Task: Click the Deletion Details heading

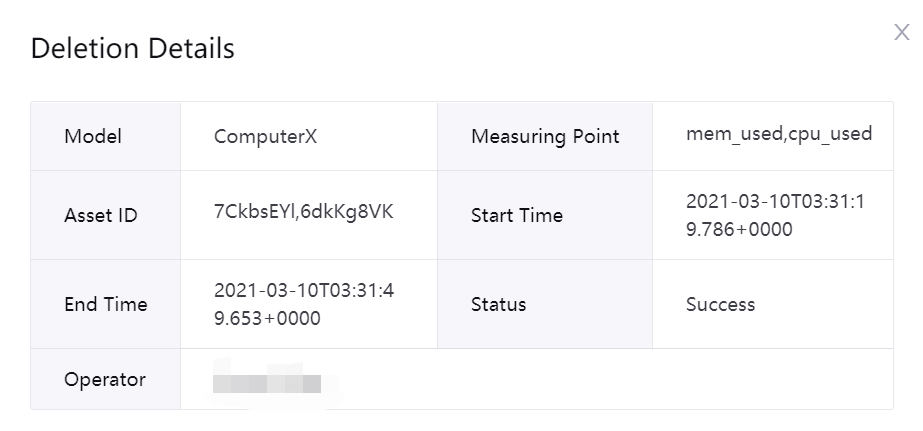Action: (133, 48)
